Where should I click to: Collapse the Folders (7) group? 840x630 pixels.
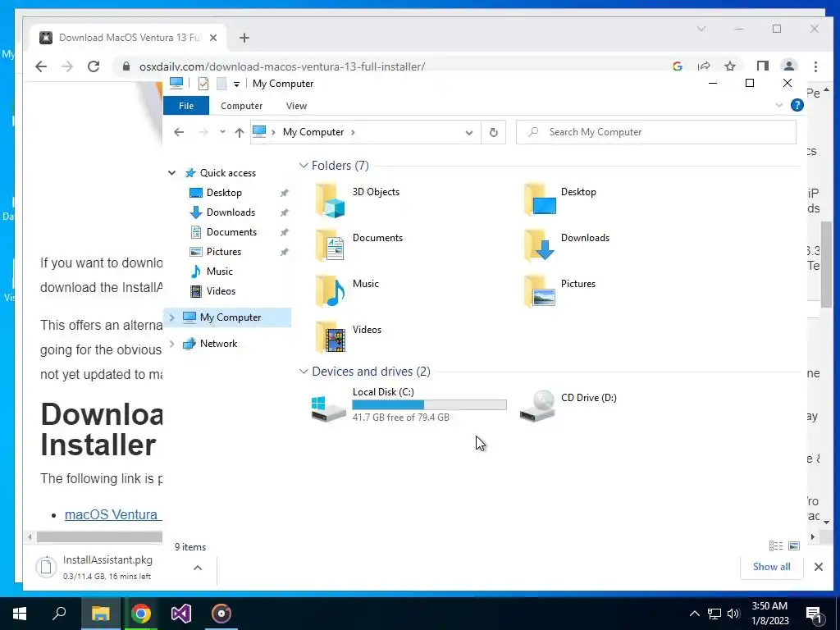point(304,166)
